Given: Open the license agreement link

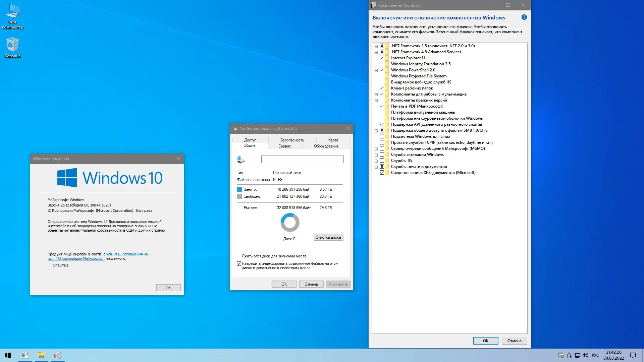Looking at the screenshot, I should point(127,254).
